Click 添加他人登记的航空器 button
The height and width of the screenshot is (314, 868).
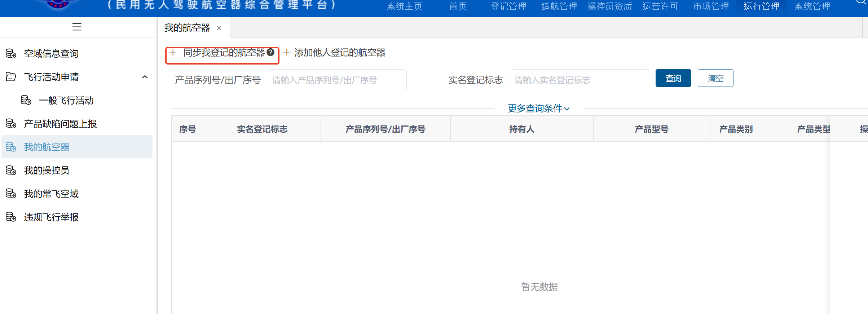pos(334,53)
